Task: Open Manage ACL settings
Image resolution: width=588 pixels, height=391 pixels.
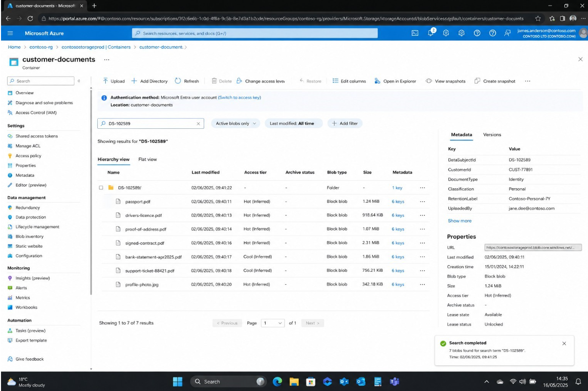Action: point(28,146)
